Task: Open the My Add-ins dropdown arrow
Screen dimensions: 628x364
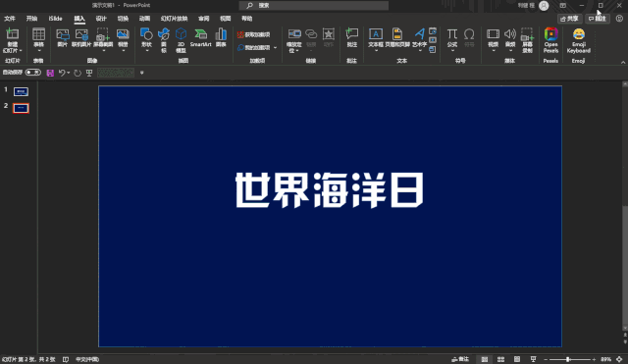Action: (275, 48)
